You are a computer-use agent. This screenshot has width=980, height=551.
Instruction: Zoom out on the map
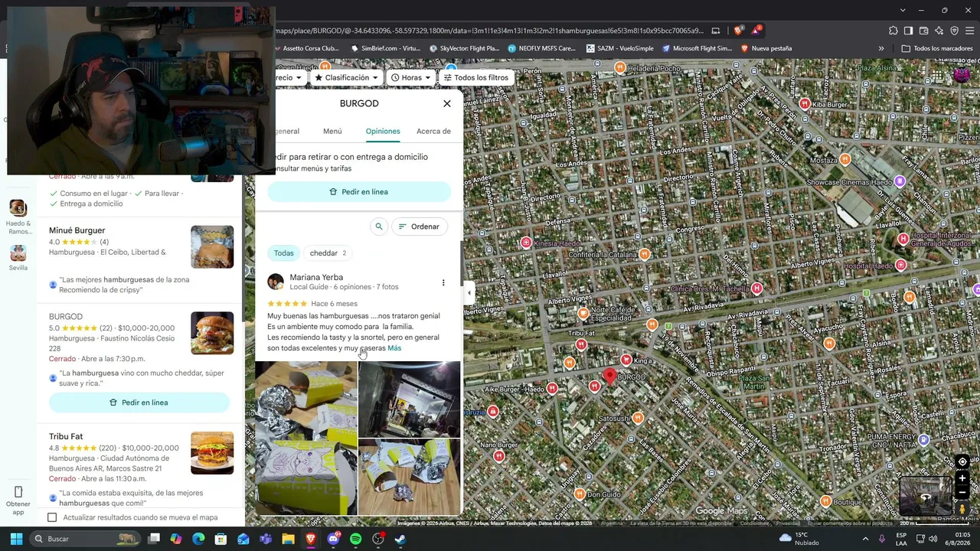(962, 493)
